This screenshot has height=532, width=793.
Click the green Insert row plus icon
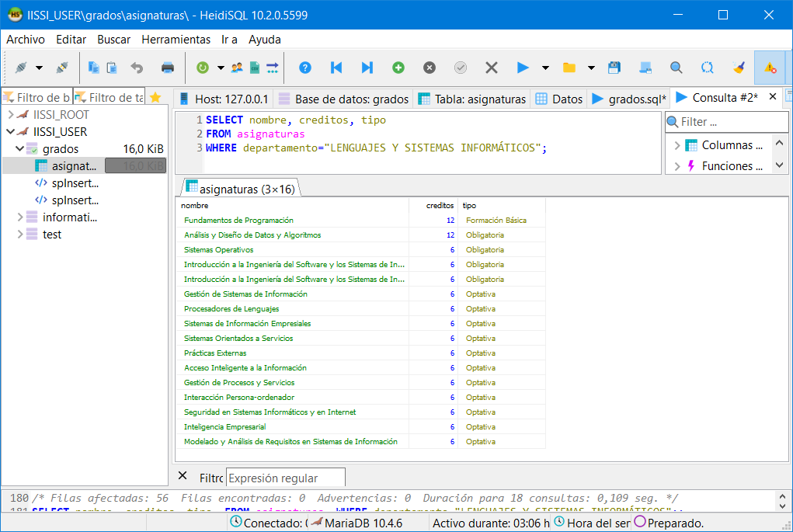pyautogui.click(x=398, y=68)
